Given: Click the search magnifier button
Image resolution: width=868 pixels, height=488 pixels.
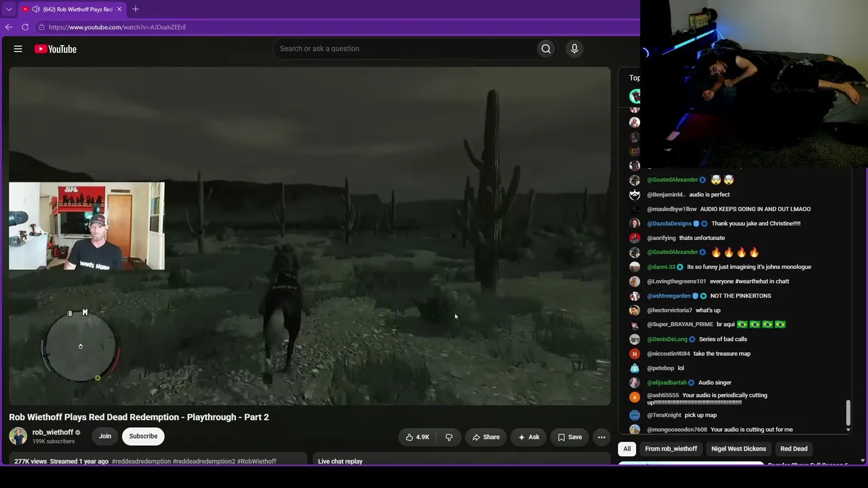Looking at the screenshot, I should 546,49.
